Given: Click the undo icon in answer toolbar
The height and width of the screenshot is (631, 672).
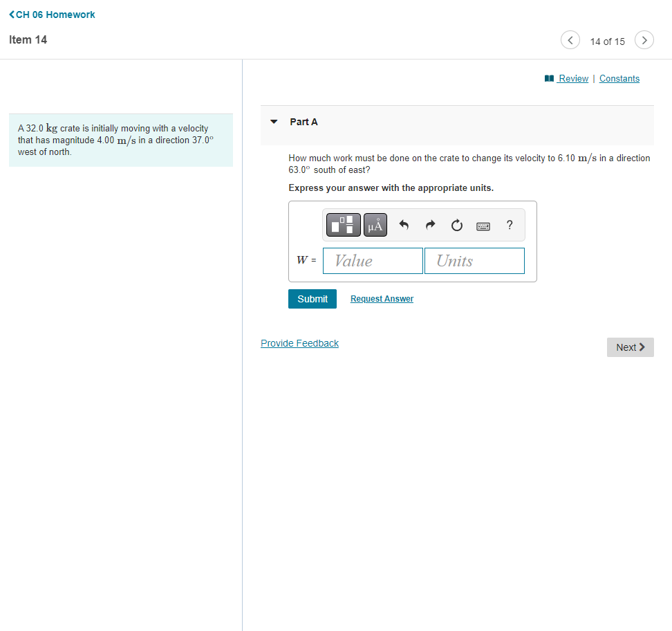Looking at the screenshot, I should click(404, 224).
